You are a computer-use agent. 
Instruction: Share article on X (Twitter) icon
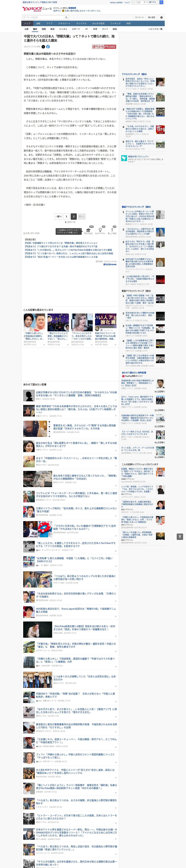coord(43,47)
